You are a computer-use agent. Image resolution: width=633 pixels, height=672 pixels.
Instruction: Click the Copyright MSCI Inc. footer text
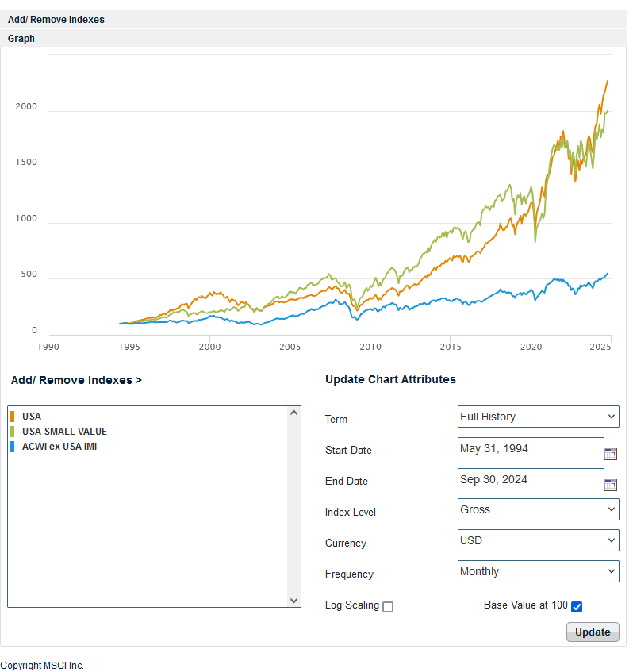click(x=42, y=666)
